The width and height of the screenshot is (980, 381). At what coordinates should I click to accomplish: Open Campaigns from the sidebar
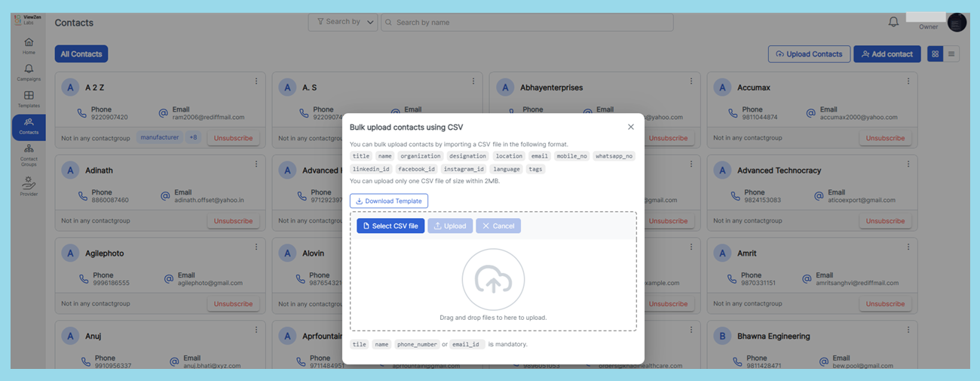coord(29,72)
